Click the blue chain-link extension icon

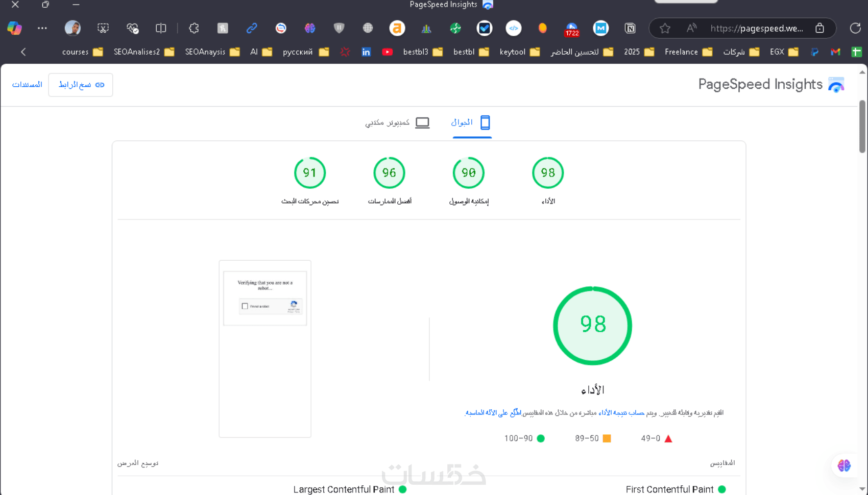(x=252, y=28)
